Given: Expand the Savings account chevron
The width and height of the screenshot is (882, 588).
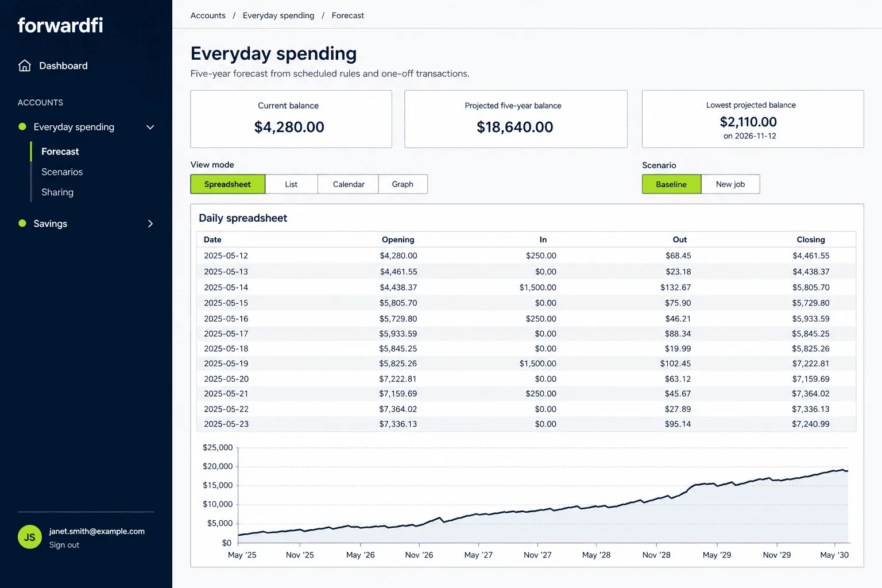Looking at the screenshot, I should (150, 223).
